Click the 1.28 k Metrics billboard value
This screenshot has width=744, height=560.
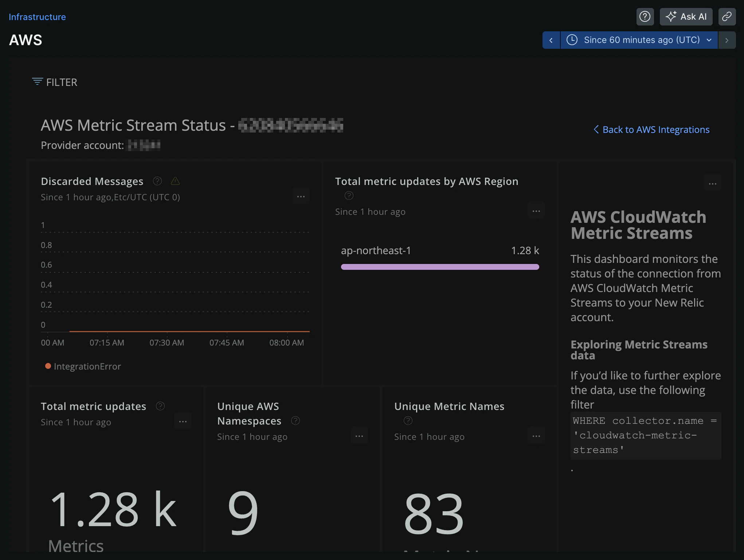coord(113,509)
